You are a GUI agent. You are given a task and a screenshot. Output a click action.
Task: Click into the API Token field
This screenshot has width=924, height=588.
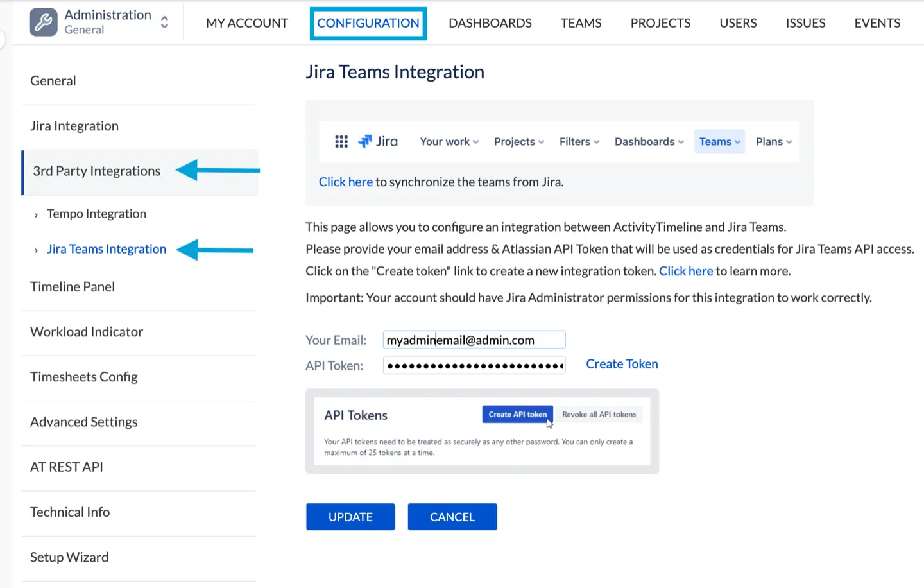(x=474, y=366)
